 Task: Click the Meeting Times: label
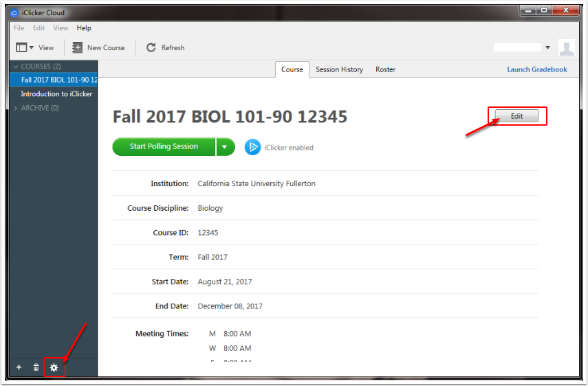[x=162, y=334]
